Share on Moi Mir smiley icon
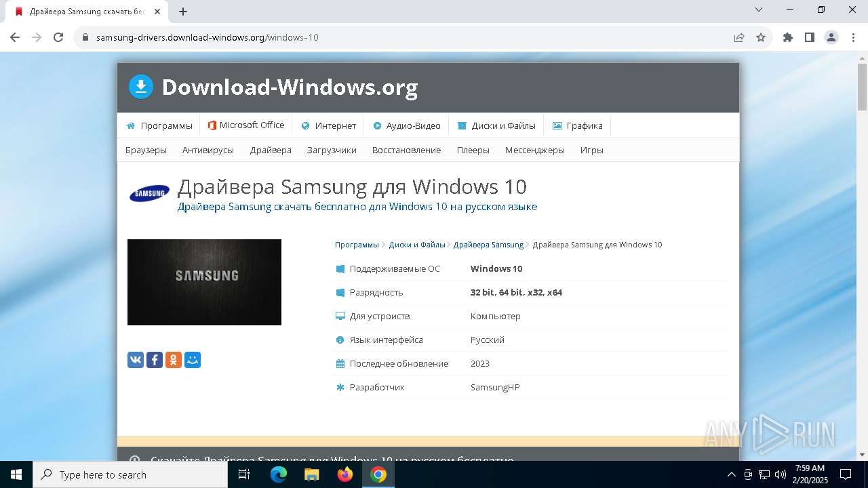Image resolution: width=868 pixels, height=488 pixels. coord(193,360)
